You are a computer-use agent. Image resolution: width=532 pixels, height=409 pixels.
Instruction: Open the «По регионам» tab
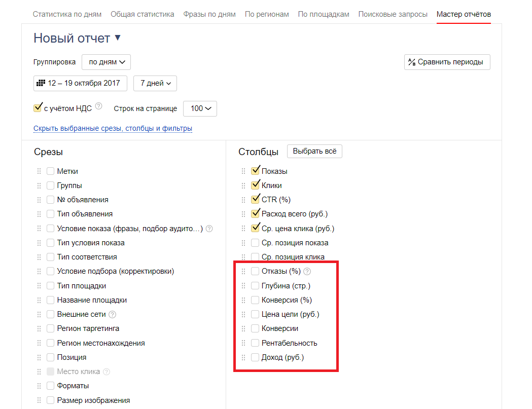[x=267, y=14]
